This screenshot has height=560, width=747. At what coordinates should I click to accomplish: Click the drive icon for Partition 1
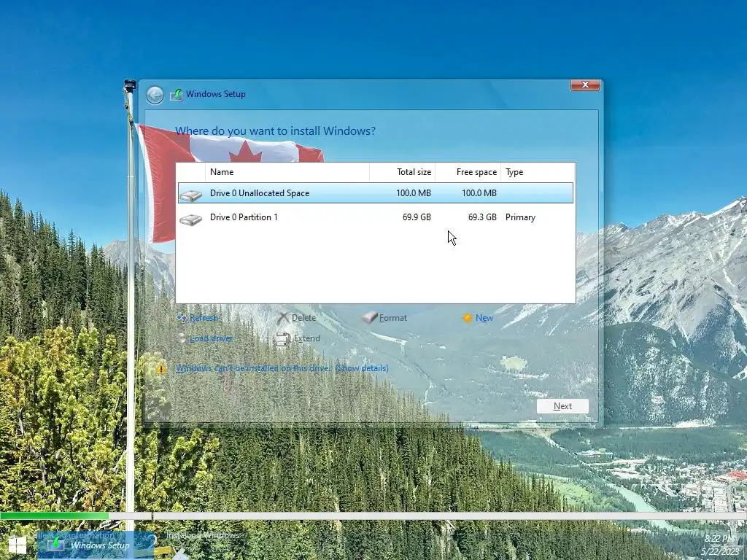pos(191,219)
